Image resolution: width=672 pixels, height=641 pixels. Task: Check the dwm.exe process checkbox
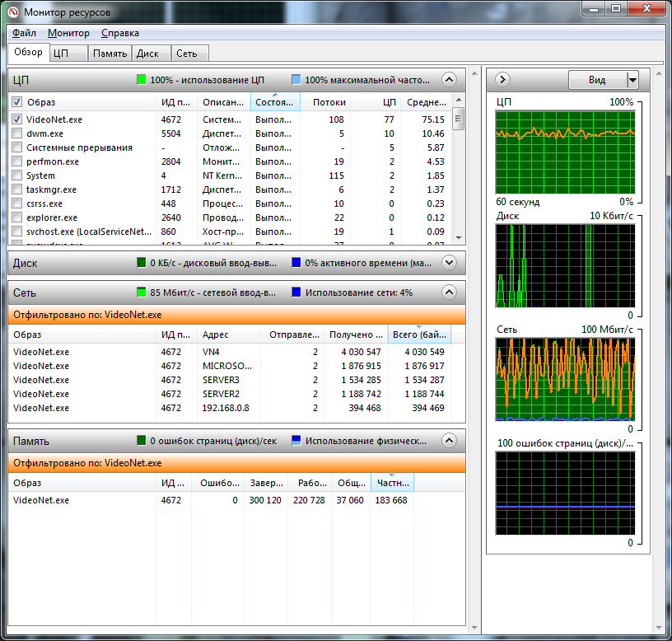tap(16, 133)
